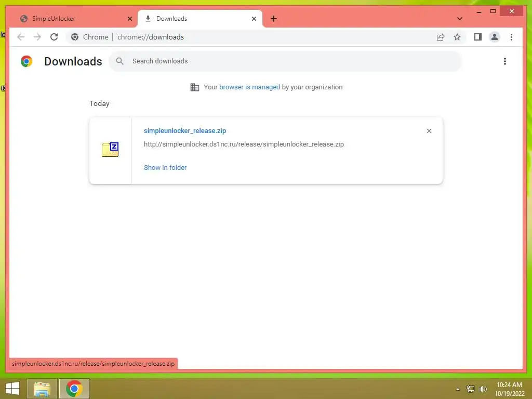
Task: Click the Today date heading
Action: (99, 103)
